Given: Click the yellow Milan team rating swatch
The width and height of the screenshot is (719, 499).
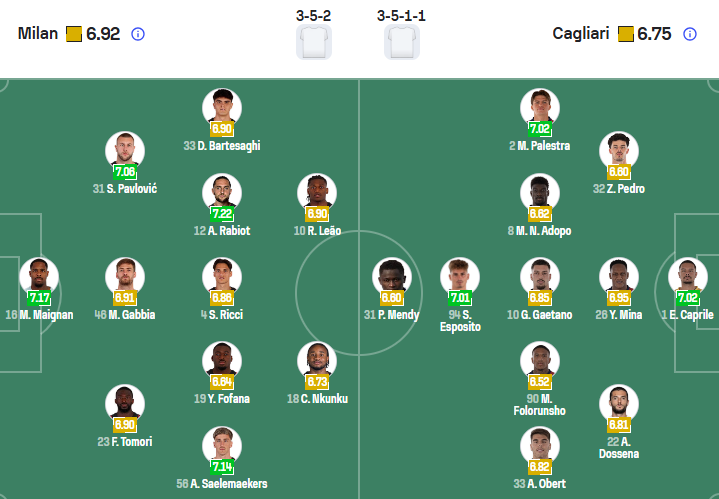Looking at the screenshot, I should click(x=74, y=34).
